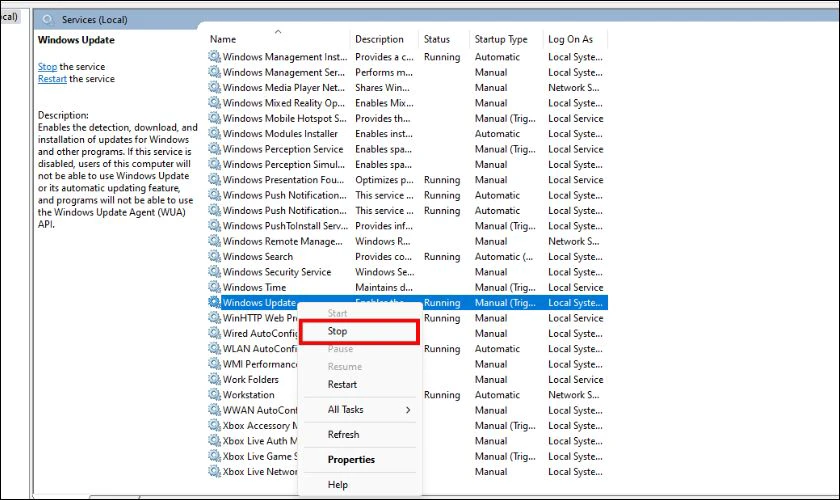
Task: Click the gear icon for WWAN AutoConfig
Action: [214, 410]
